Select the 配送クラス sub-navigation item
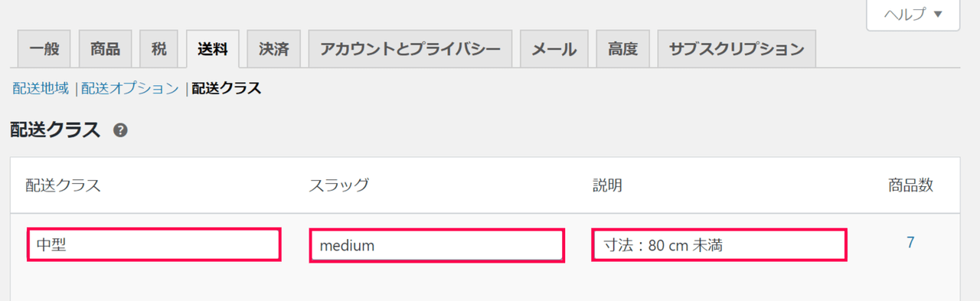This screenshot has height=301, width=980. [x=227, y=88]
